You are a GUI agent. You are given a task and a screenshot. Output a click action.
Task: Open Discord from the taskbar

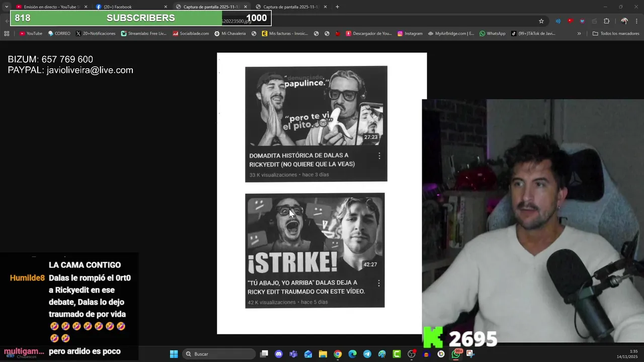279,354
